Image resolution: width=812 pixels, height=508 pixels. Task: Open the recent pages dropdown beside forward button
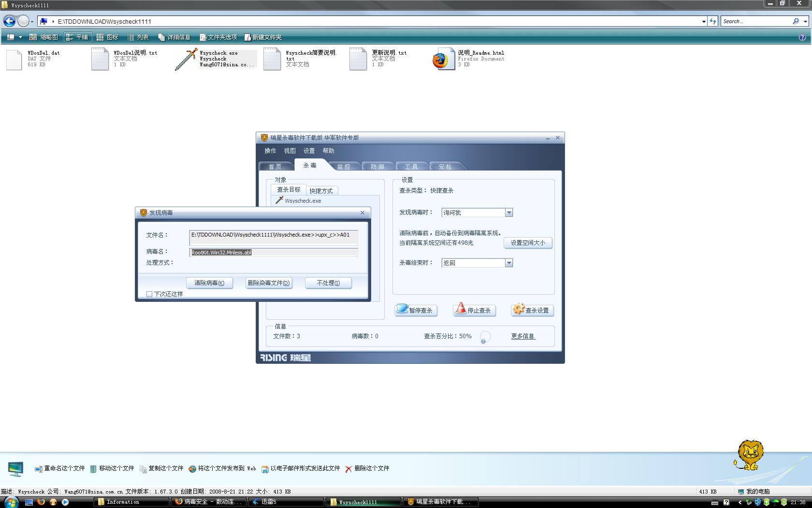(32, 21)
